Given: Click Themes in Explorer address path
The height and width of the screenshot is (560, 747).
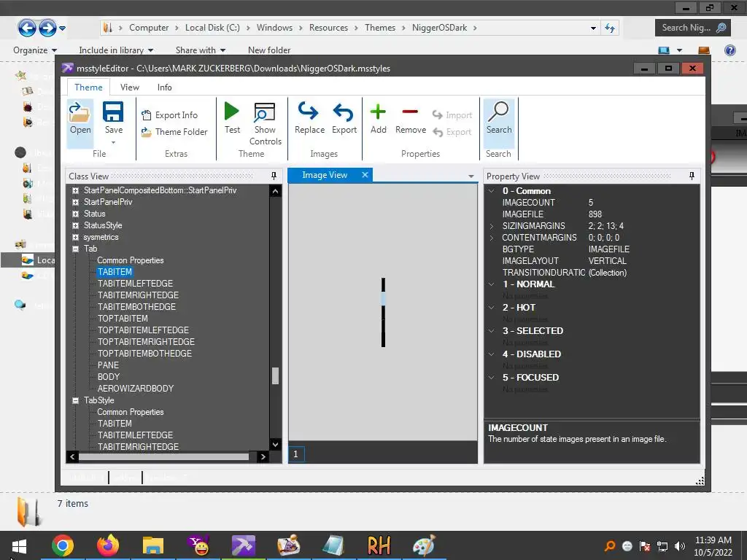Looking at the screenshot, I should pyautogui.click(x=379, y=28).
